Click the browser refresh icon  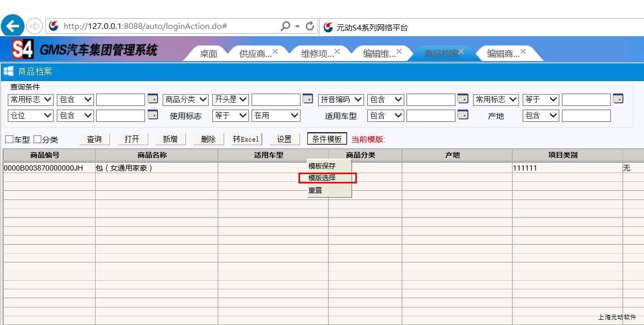[x=310, y=26]
